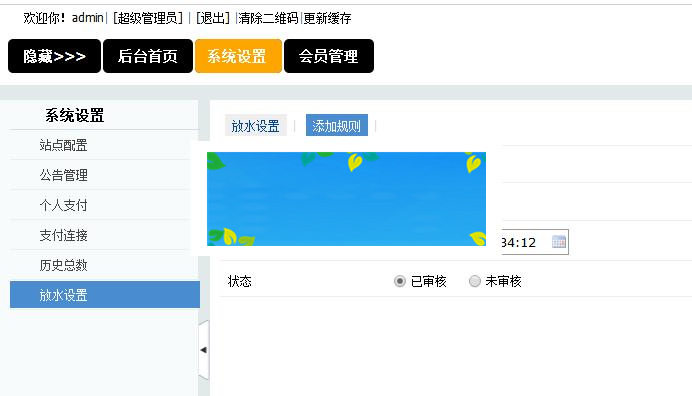Viewport: 692px width, 396px height.
Task: Select the 已审核 radio button
Action: coord(400,281)
